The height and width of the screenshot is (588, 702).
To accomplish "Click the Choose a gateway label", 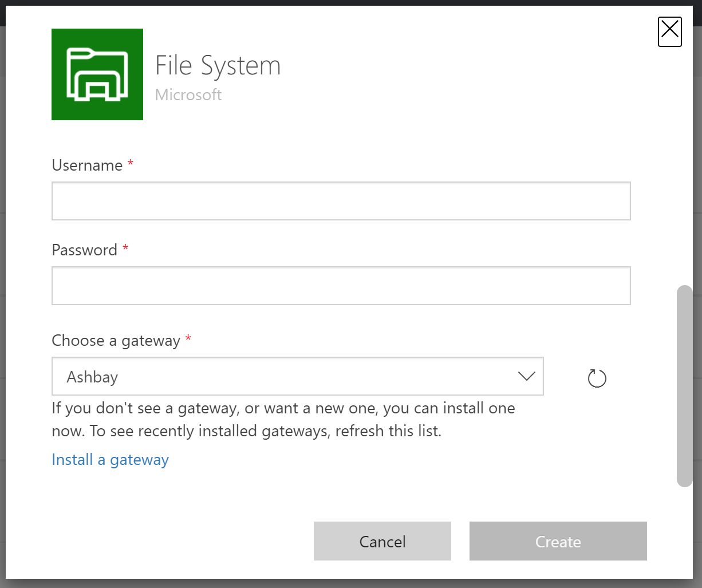I will coord(116,341).
